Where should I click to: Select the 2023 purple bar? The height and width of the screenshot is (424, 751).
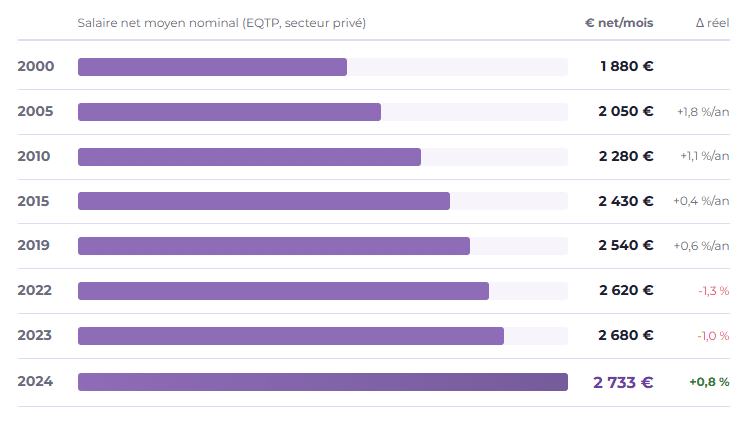291,336
